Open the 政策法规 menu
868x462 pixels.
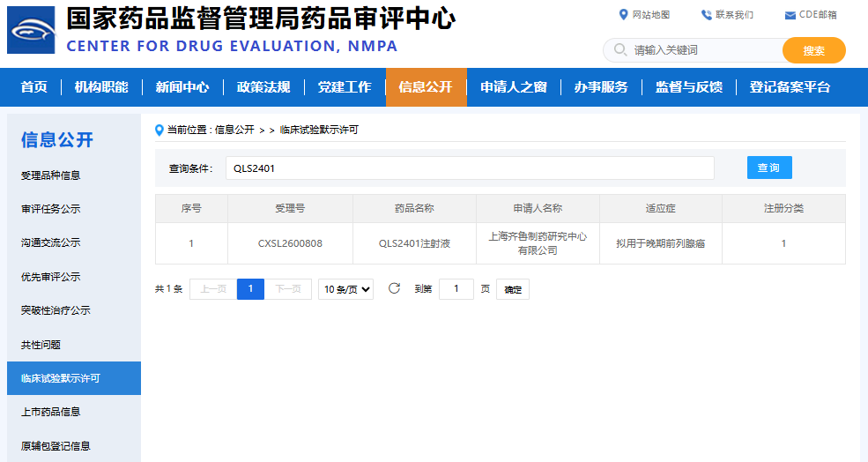tap(263, 87)
